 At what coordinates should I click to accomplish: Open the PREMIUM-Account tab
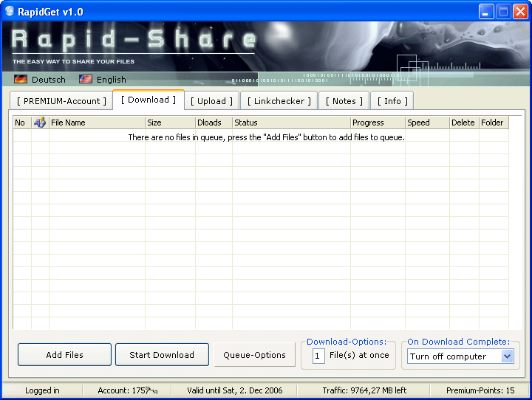click(x=61, y=101)
